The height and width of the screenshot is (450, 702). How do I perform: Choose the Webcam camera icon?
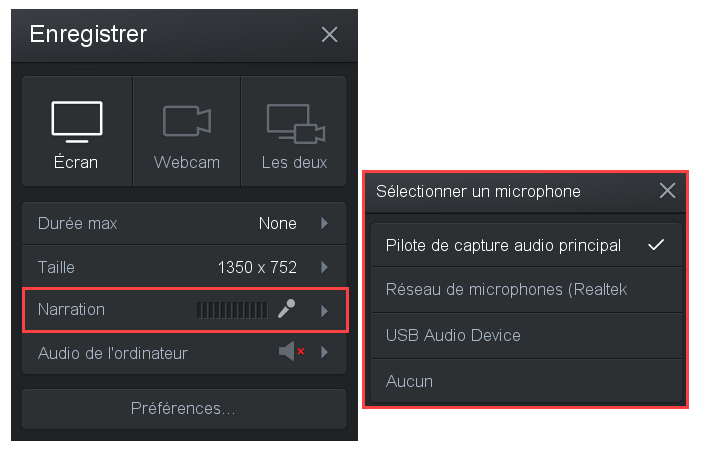[187, 121]
